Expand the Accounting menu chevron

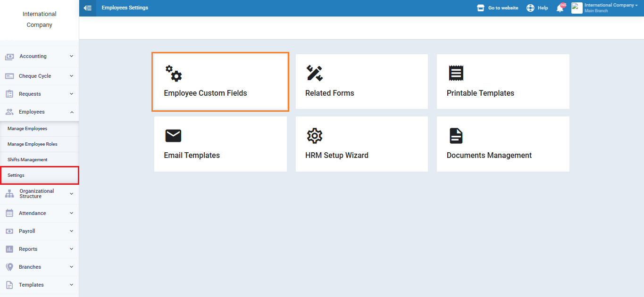coord(71,56)
